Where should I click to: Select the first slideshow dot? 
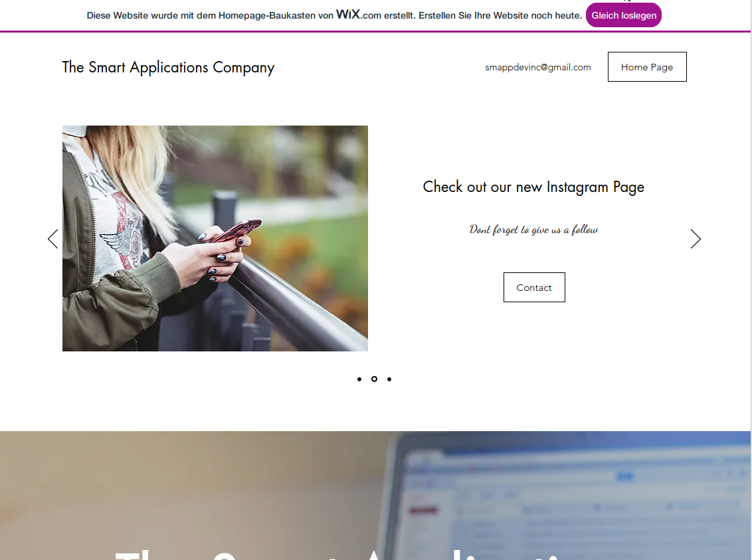[359, 379]
